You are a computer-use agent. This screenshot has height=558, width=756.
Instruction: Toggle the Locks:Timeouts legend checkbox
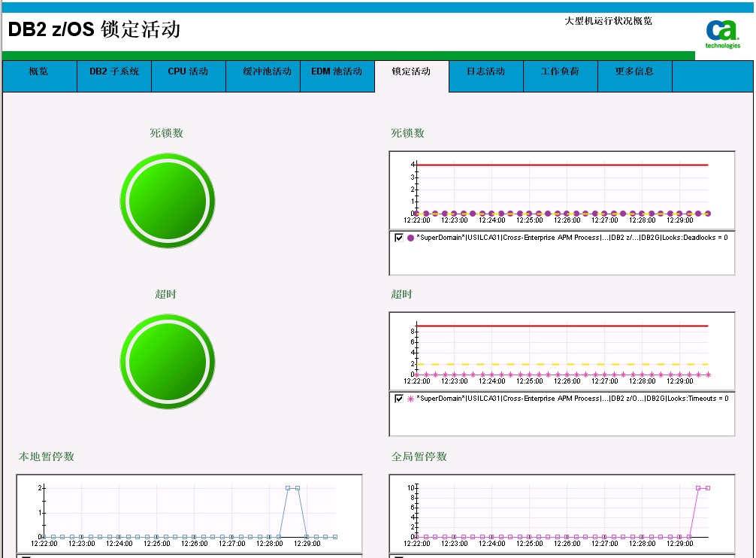point(399,399)
